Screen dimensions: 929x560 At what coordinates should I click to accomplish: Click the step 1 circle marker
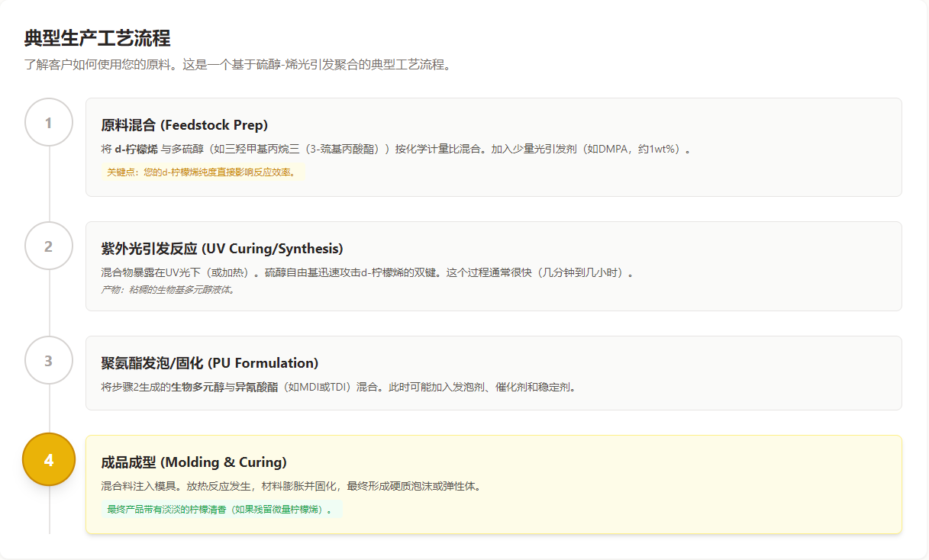click(x=49, y=123)
